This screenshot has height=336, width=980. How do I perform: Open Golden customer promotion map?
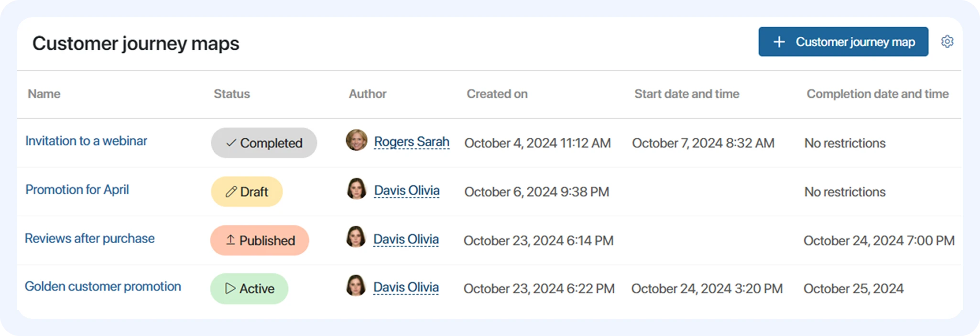(x=103, y=286)
